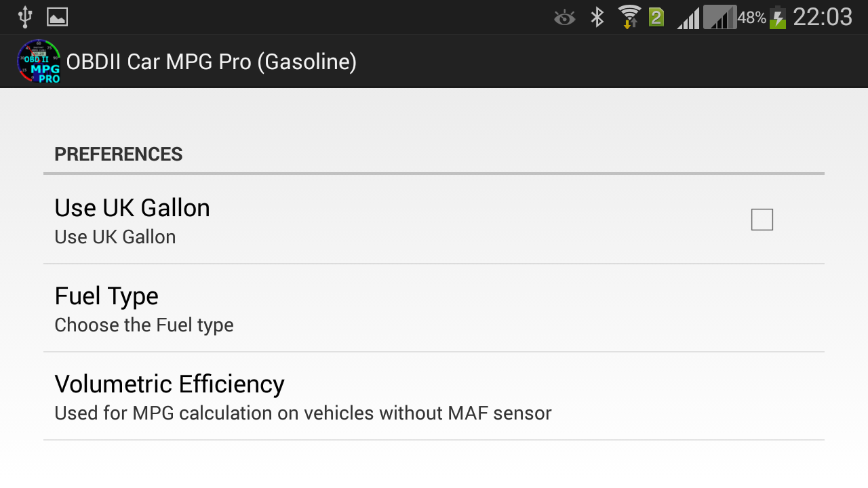The image size is (868, 488).
Task: Tap the picture notification icon
Action: (57, 17)
